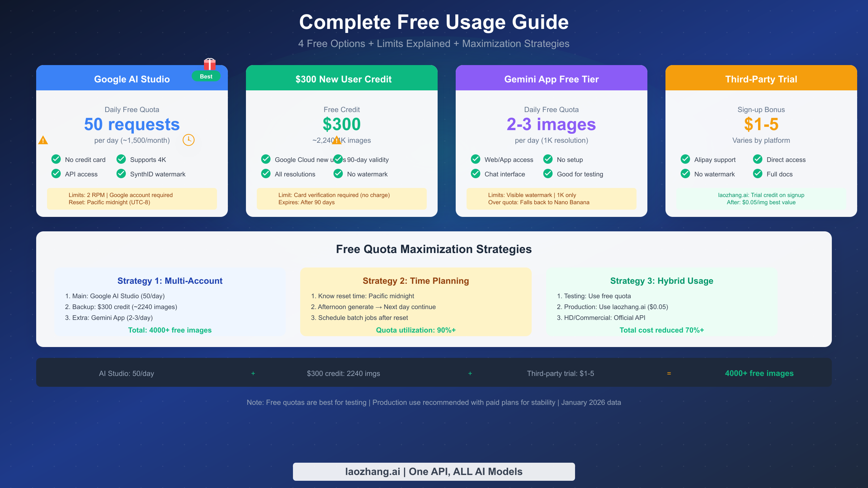Click the checkmark next to Alipay support

coord(686,159)
